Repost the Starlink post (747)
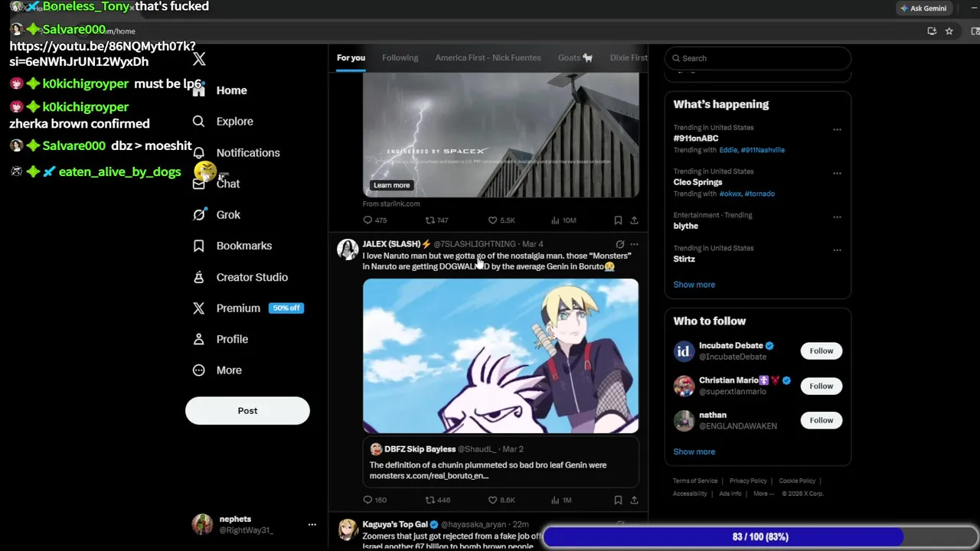This screenshot has width=980, height=551. (437, 220)
